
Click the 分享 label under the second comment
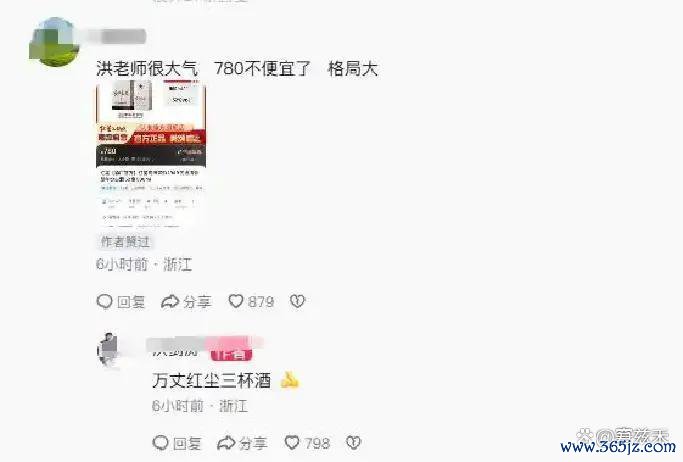tap(253, 444)
